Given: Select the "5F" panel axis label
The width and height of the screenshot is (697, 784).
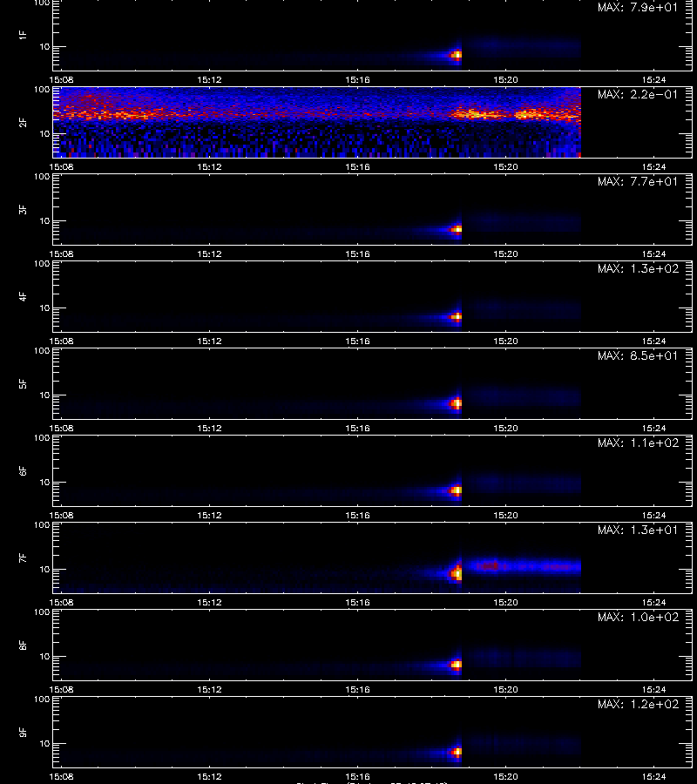Looking at the screenshot, I should coord(23,384).
